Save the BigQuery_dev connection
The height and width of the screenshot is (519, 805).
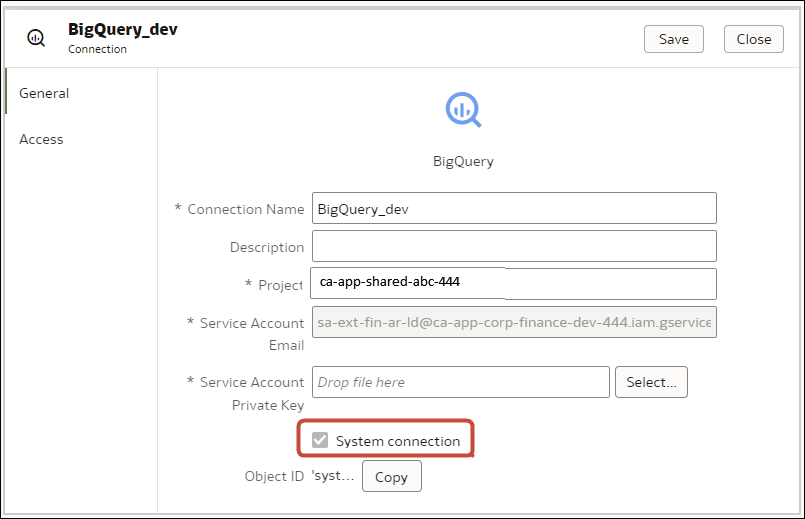click(x=674, y=39)
